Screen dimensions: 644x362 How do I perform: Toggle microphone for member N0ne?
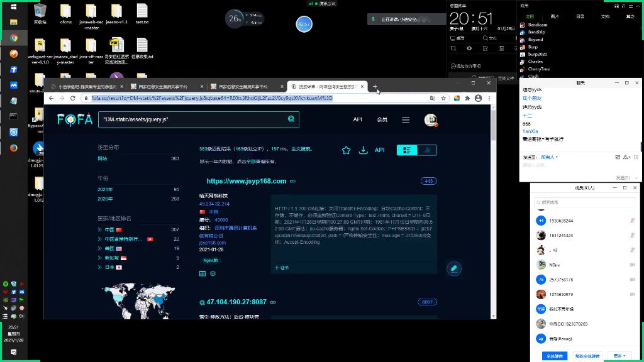[x=633, y=265]
